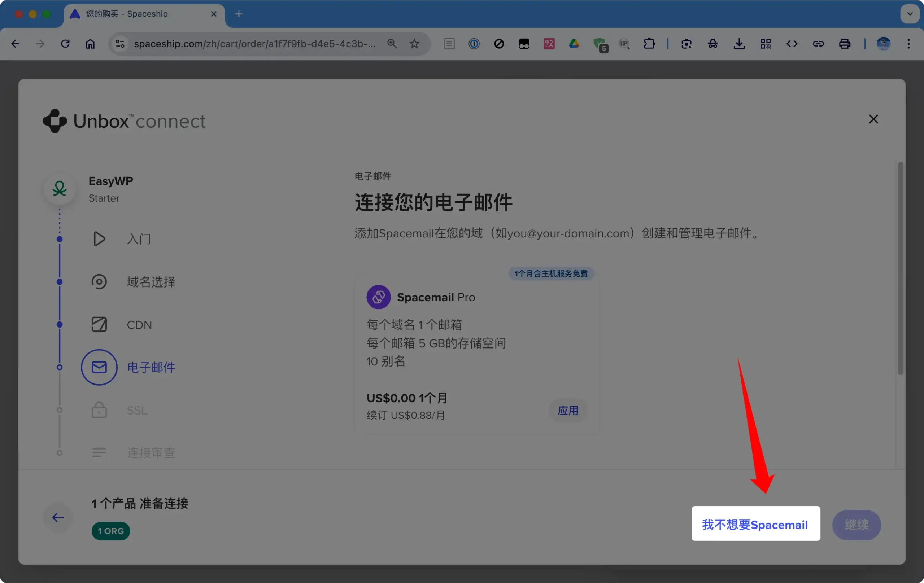Open the site information icon in address bar
Viewport: 924px width, 583px height.
point(120,44)
